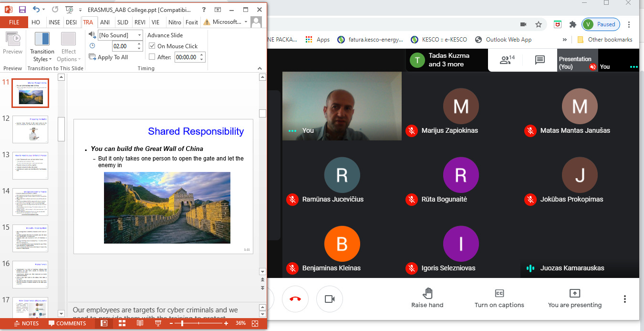
Task: Click Paused profile button in Chrome
Action: (x=601, y=24)
